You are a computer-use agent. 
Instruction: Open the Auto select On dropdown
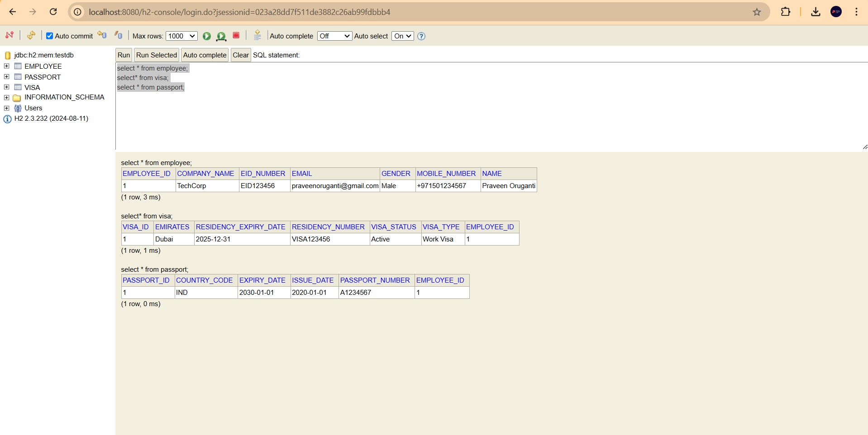coord(403,36)
